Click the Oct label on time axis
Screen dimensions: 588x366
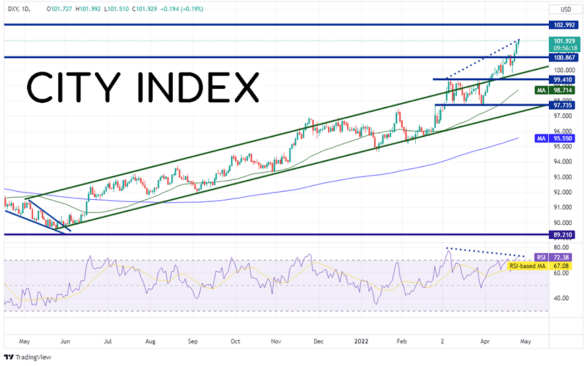tap(235, 341)
